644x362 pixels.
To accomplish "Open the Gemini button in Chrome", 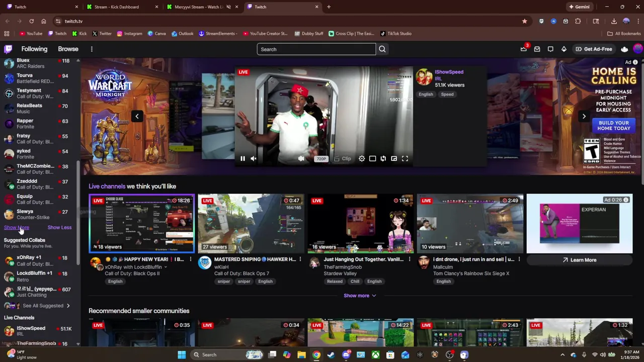I will (579, 7).
